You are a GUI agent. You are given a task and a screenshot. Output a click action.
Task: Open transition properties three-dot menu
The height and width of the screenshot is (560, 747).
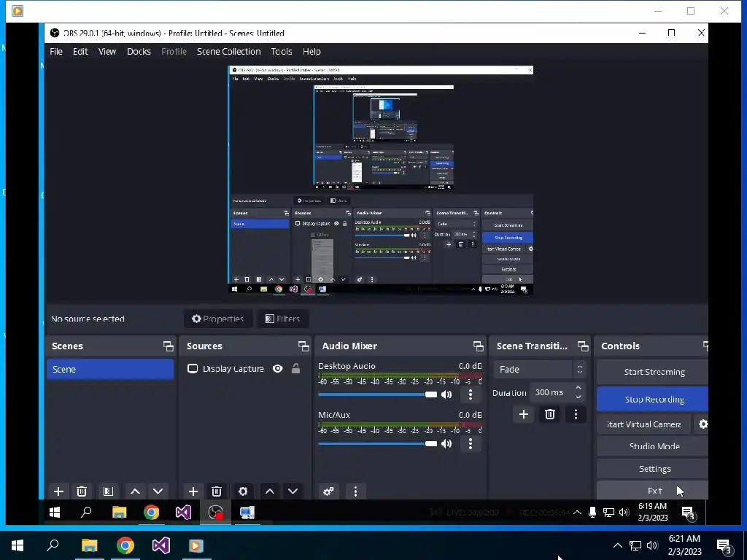pos(576,414)
